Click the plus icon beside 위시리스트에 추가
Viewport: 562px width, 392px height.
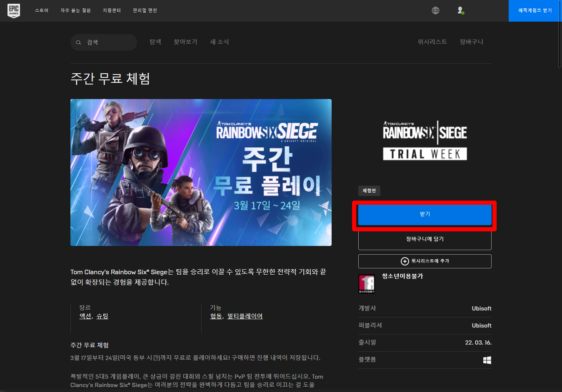(x=405, y=261)
